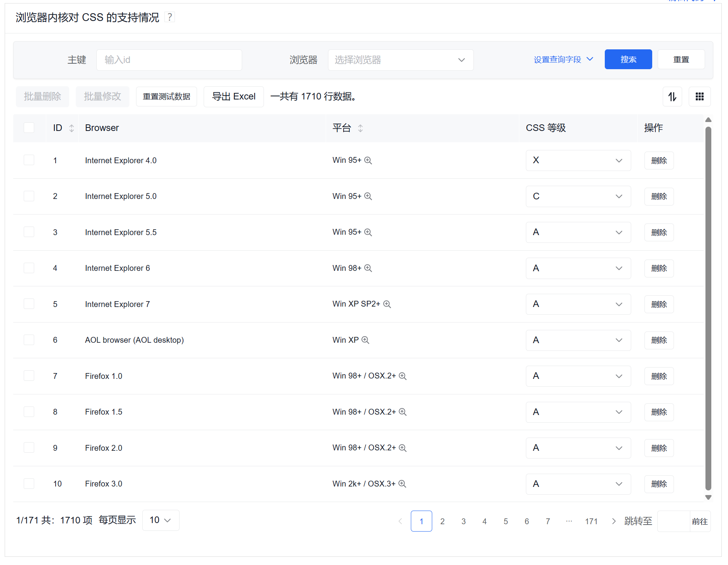Check the row for Firefox 3.0
Screen dimensions: 728x565
[29, 483]
